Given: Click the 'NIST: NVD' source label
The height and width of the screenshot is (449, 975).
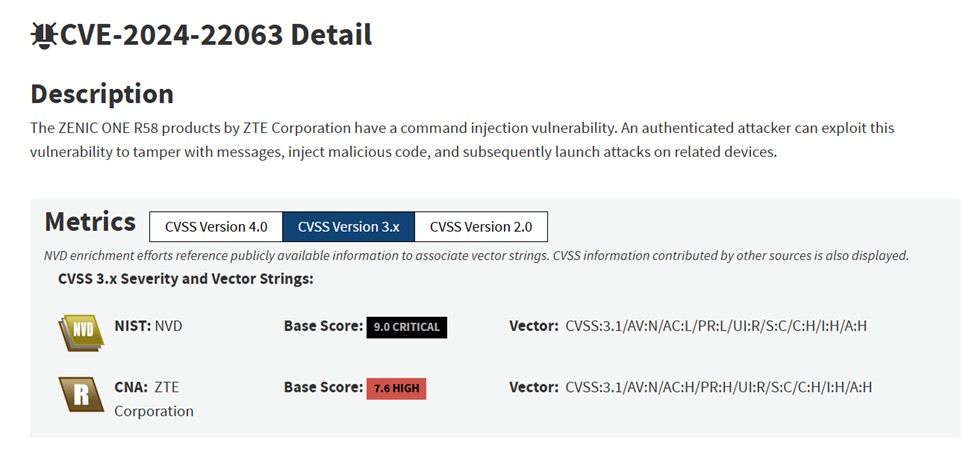Looking at the screenshot, I should point(148,326).
